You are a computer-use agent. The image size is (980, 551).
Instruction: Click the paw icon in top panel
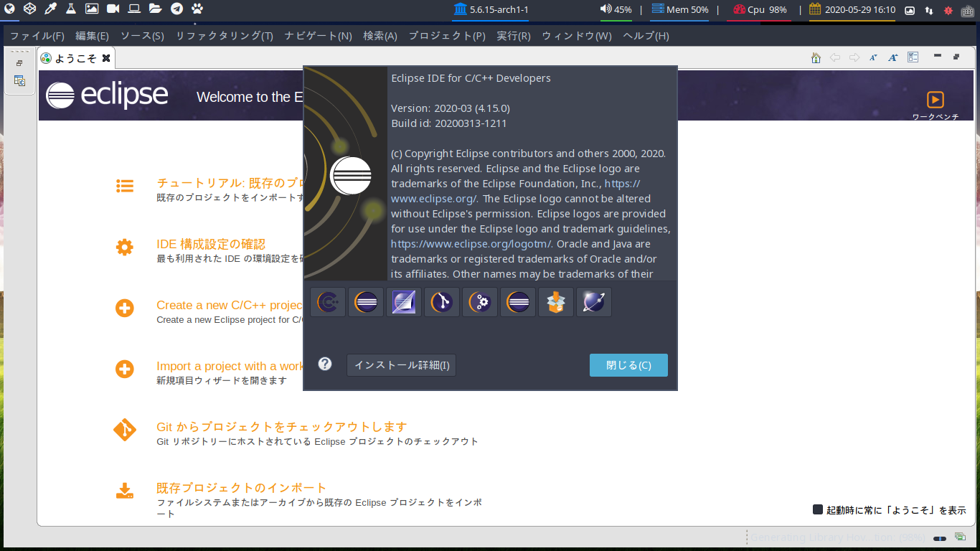point(197,9)
